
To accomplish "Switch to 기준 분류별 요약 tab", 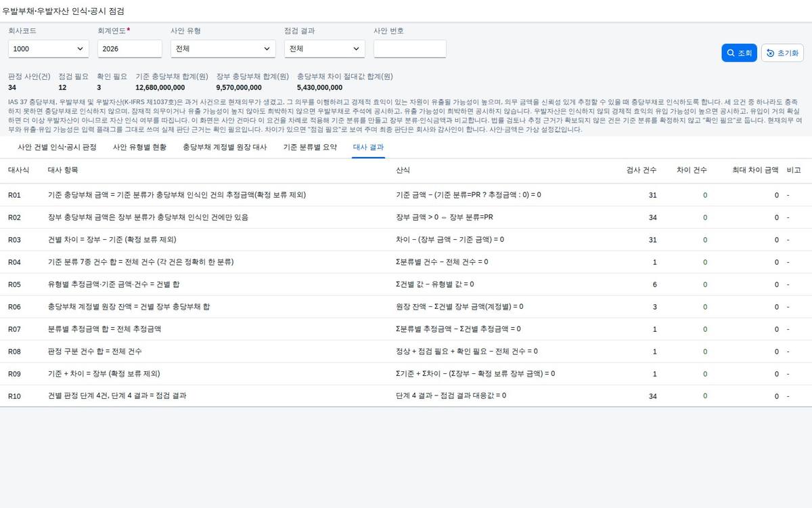I will pos(310,147).
